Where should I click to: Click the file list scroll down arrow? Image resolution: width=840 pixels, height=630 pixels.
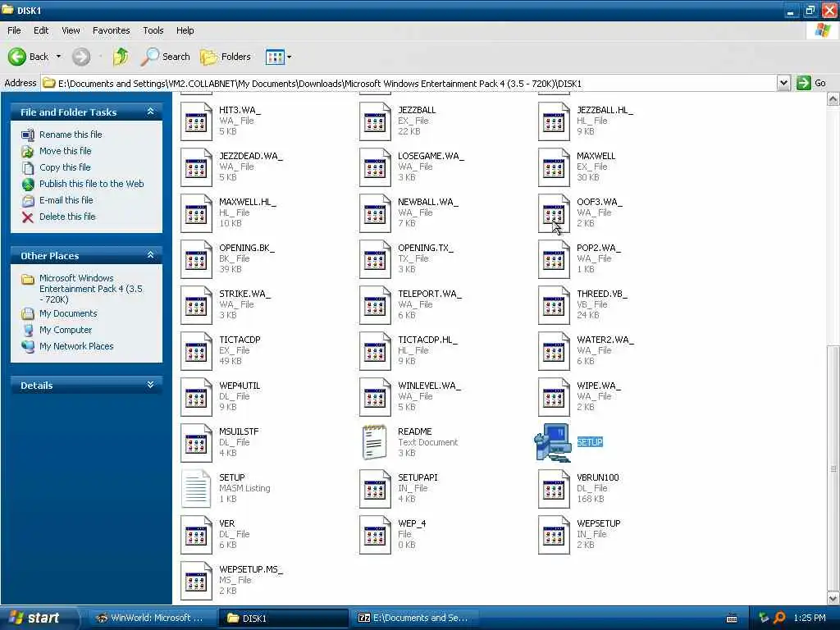833,598
